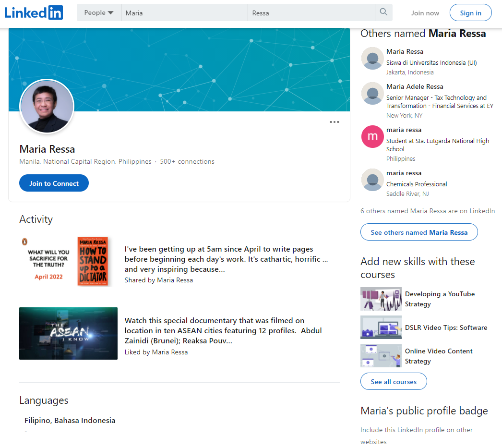The image size is (502, 448).
Task: Click the Sign in button
Action: coord(470,13)
